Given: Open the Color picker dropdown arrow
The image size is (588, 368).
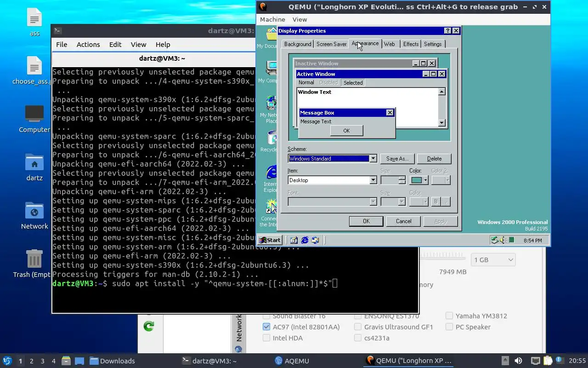Looking at the screenshot, I should [x=425, y=180].
